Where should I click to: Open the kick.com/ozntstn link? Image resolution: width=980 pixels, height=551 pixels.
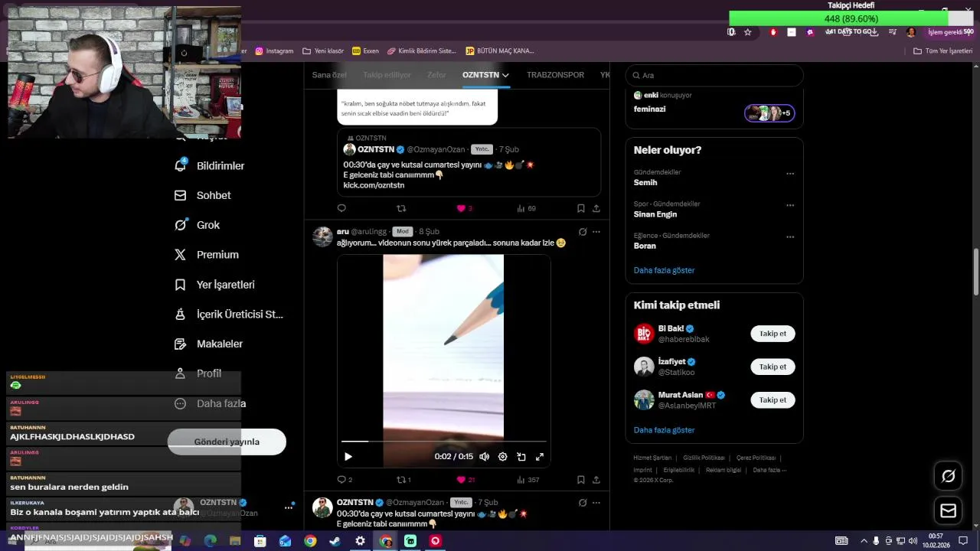click(374, 185)
